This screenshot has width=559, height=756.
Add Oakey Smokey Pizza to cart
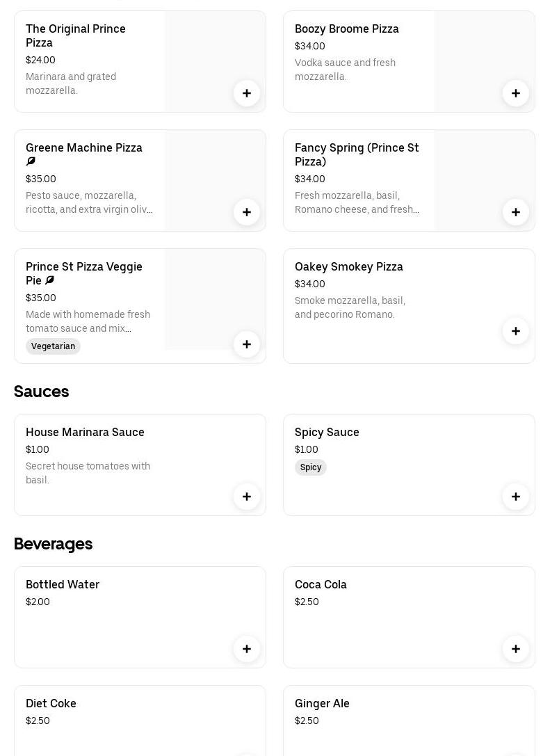coord(516,331)
